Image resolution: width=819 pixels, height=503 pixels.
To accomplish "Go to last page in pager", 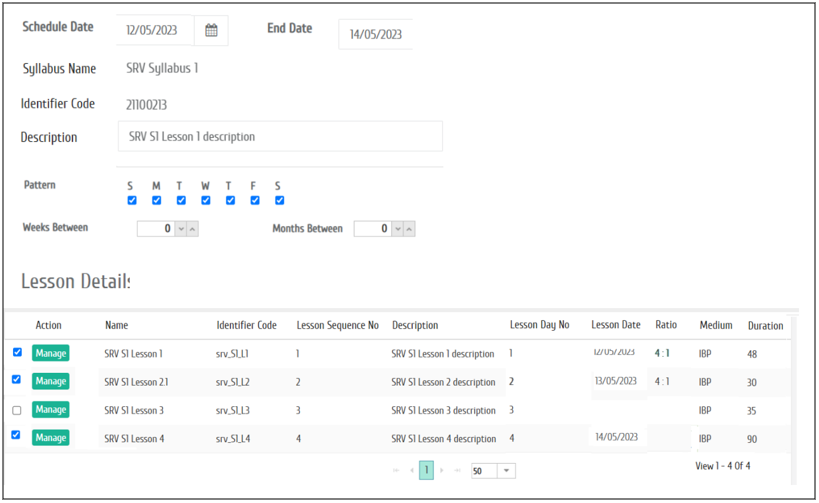I will point(457,470).
